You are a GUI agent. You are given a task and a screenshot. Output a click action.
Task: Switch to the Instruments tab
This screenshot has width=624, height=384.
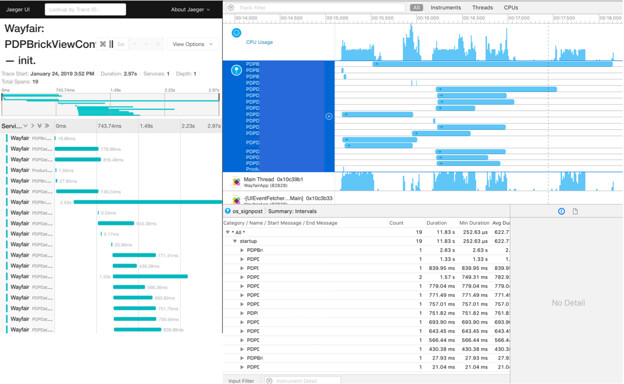pyautogui.click(x=445, y=8)
